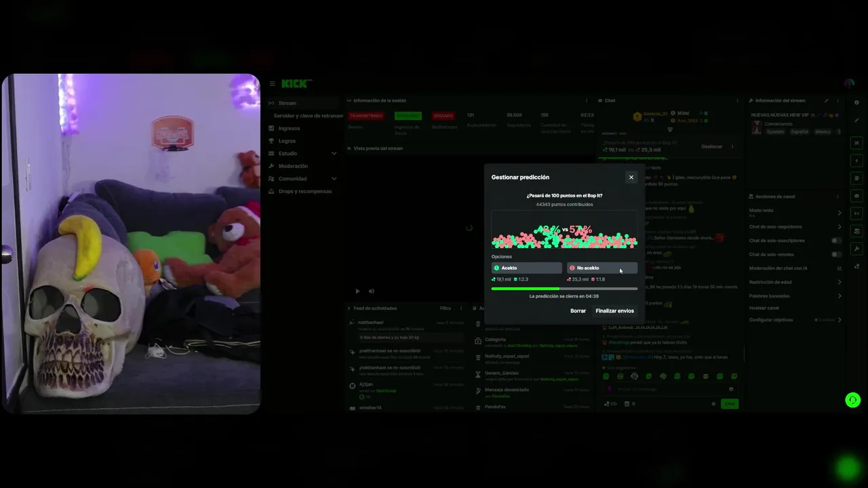Click the TRANSMITIENDO status badge
This screenshot has width=868, height=488.
point(366,116)
